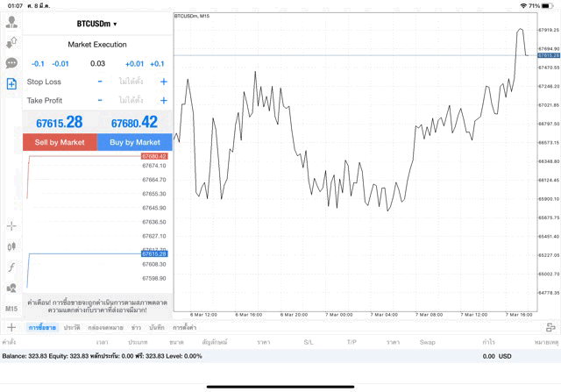Select the new order document icon
Viewport: 561px width, 392px height.
11,84
